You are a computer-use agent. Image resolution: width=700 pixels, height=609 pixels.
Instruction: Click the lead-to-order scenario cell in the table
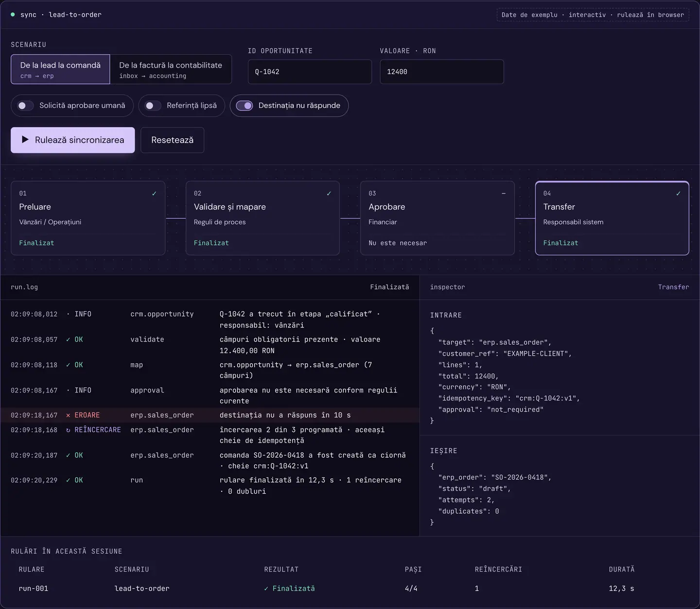pyautogui.click(x=142, y=589)
